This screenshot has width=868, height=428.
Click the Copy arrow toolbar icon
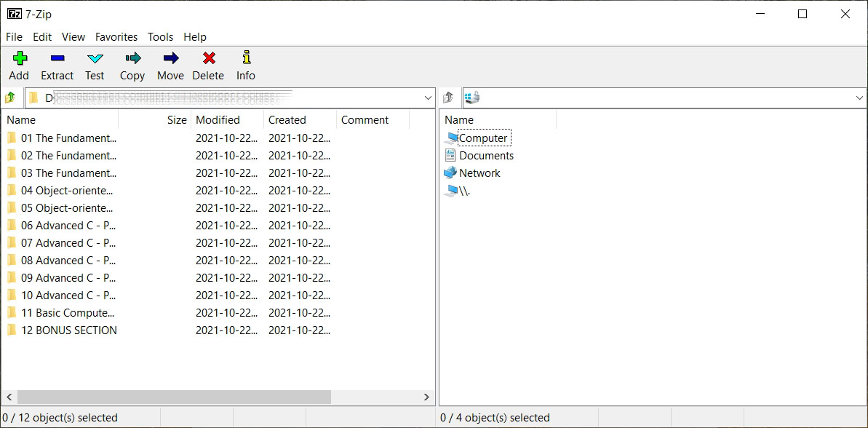(x=132, y=58)
